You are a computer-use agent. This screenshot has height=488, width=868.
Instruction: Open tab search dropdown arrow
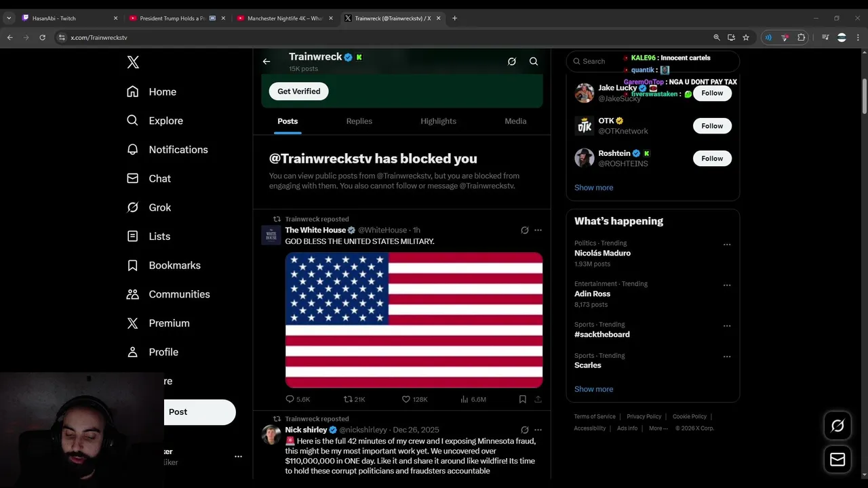click(x=9, y=18)
